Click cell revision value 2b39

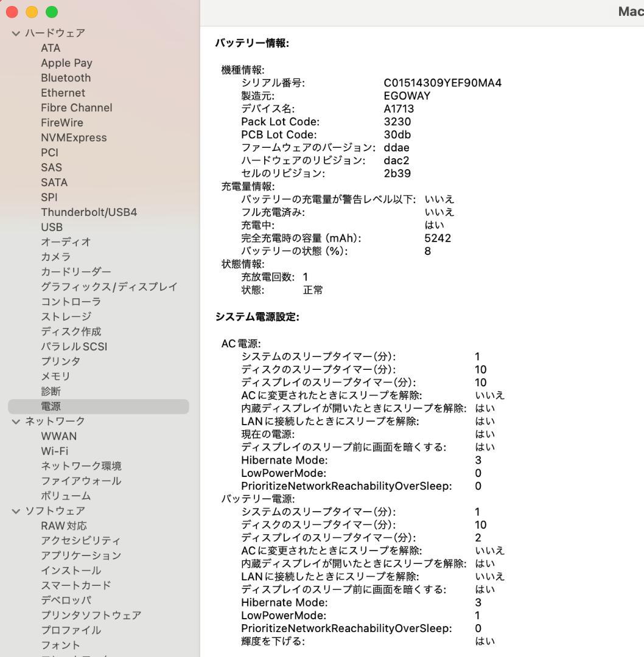pos(397,174)
